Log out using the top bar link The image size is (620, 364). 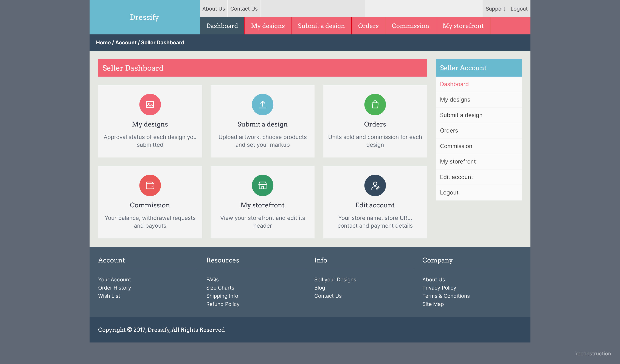point(519,9)
